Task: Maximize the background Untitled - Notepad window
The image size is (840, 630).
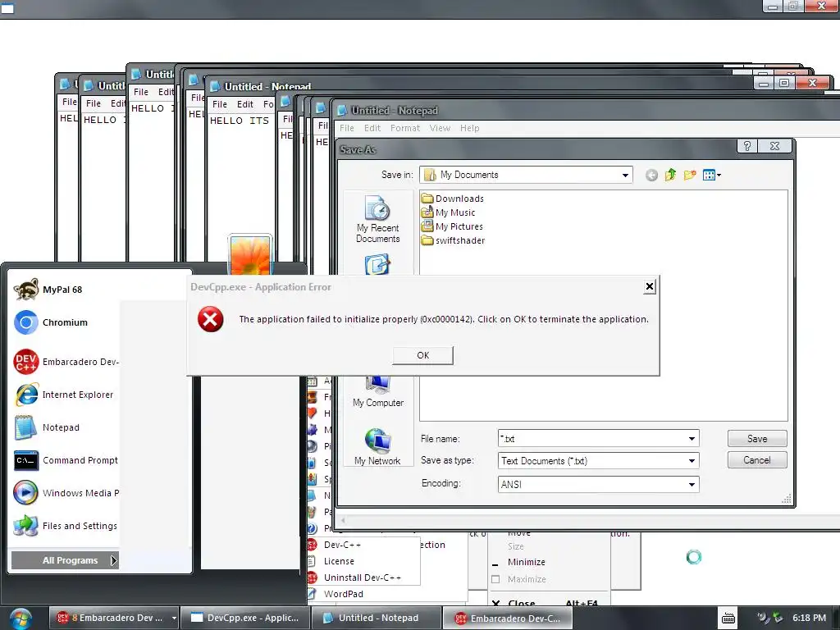Action: [784, 83]
